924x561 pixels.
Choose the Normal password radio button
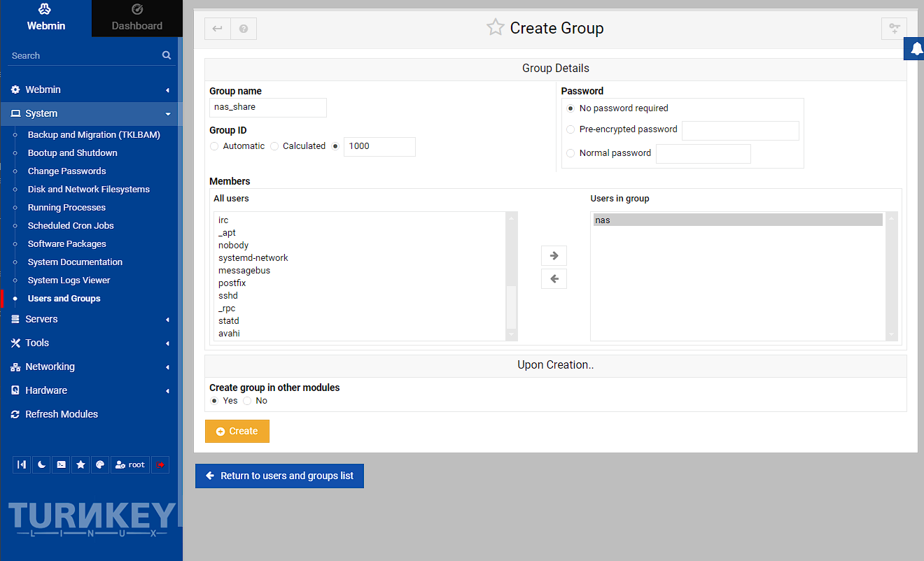pyautogui.click(x=570, y=153)
